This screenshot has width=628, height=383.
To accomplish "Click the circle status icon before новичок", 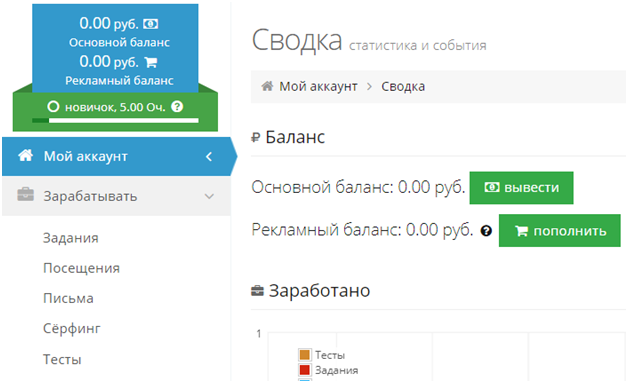I will tap(53, 107).
